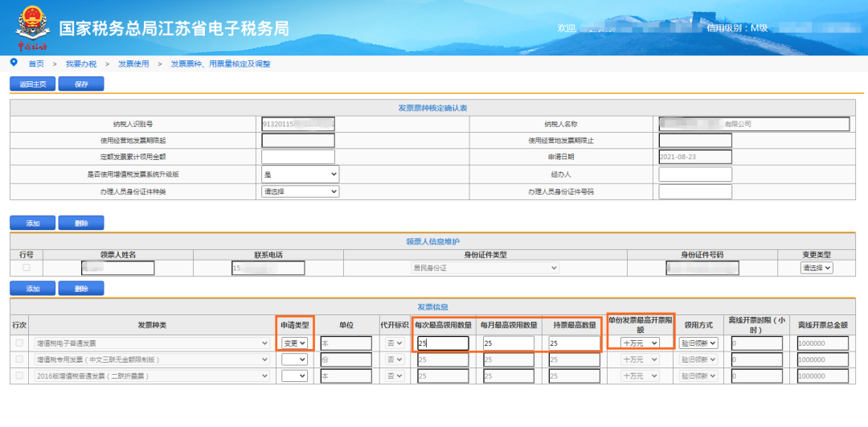Screen dimensions: 868x427
Task: Open the 办理人员身份证件种类 dropdown
Action: (x=300, y=191)
